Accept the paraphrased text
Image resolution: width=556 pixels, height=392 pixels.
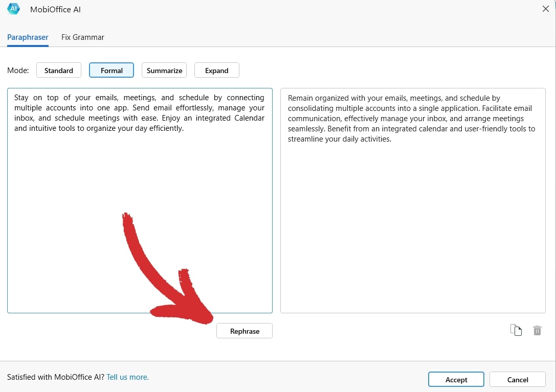coord(456,379)
